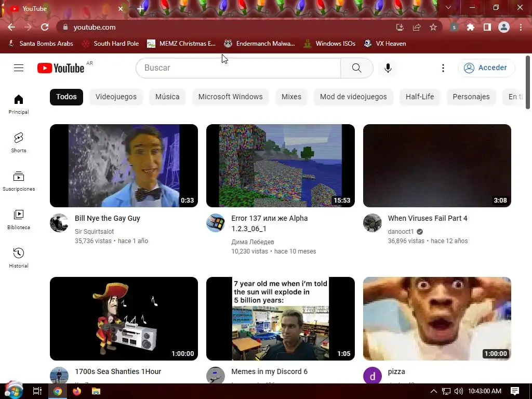Open the volume control in system tray

pos(458,391)
